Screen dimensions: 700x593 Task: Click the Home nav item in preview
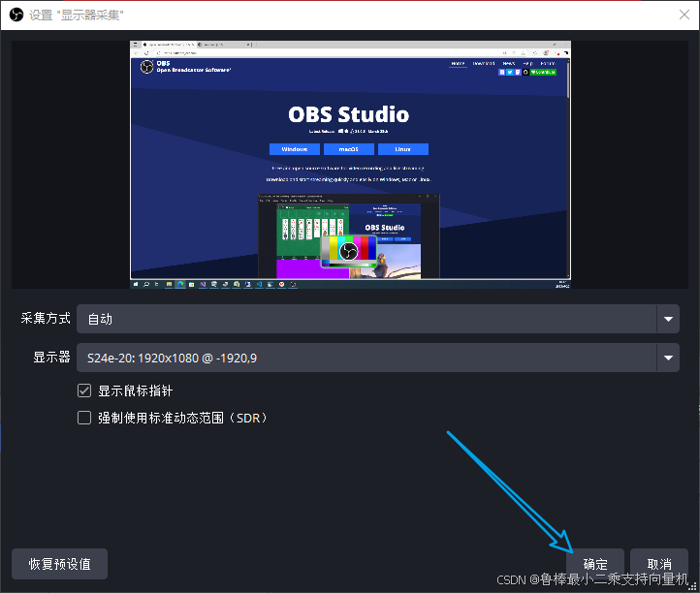[458, 64]
